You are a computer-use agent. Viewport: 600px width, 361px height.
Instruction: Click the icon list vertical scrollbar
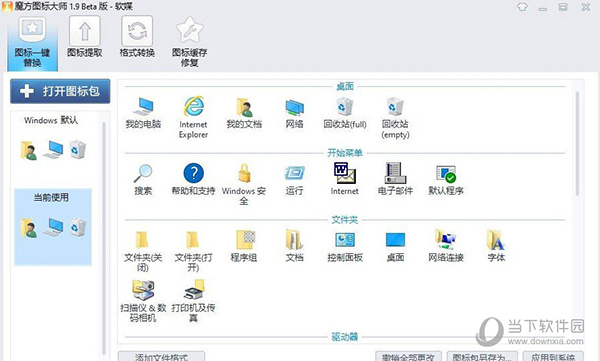pyautogui.click(x=577, y=144)
